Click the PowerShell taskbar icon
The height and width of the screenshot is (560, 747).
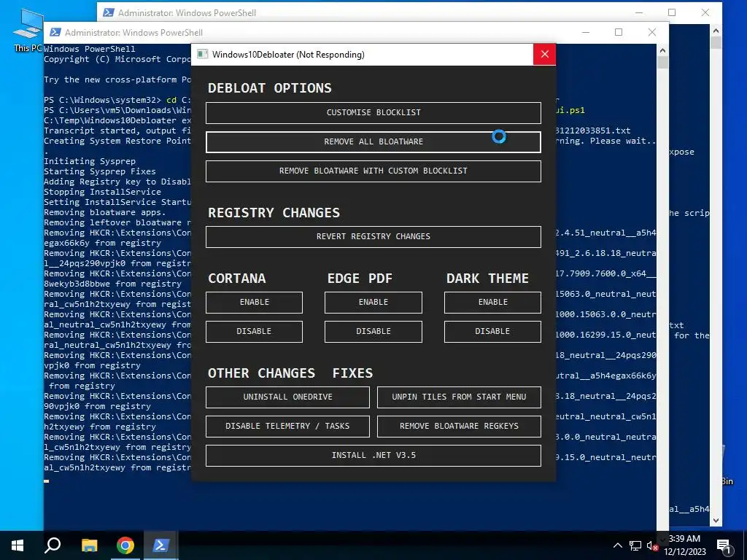coord(160,545)
